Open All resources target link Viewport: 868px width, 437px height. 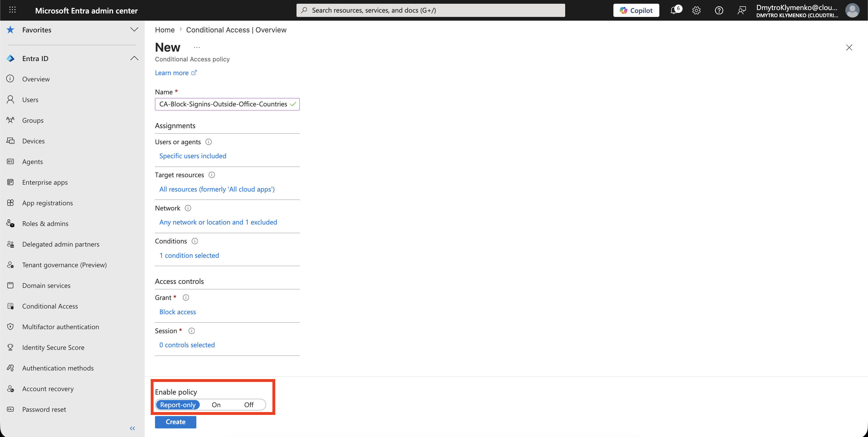217,189
